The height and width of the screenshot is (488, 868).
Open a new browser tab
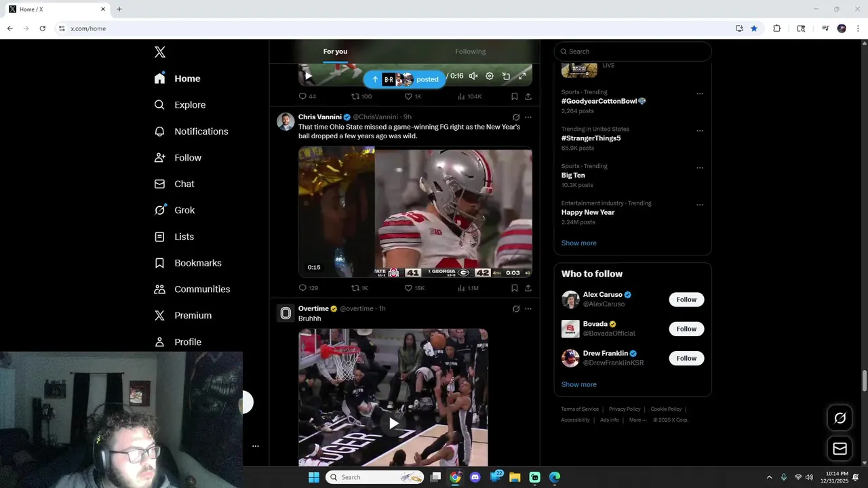click(119, 9)
